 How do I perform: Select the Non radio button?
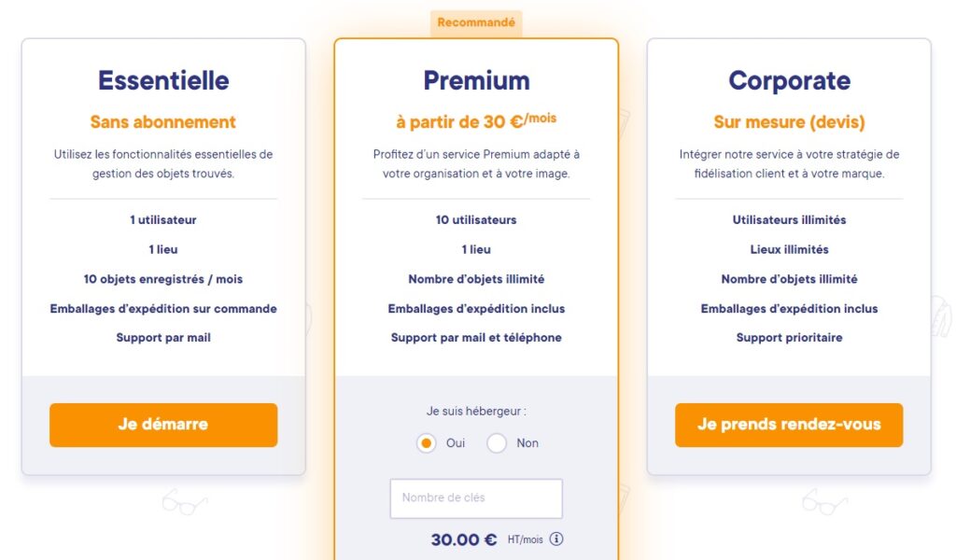tap(497, 443)
